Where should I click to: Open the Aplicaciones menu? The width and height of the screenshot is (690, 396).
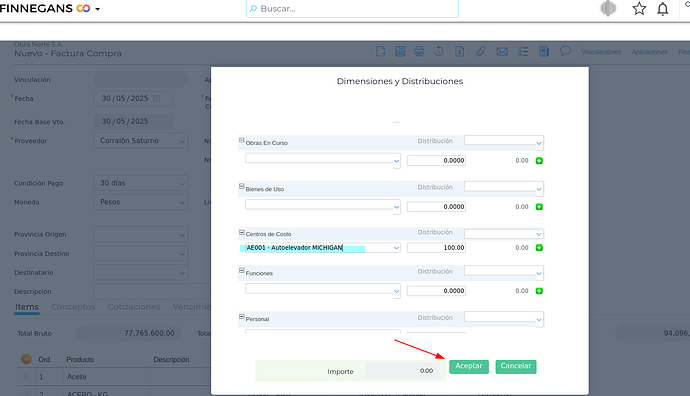coord(650,52)
